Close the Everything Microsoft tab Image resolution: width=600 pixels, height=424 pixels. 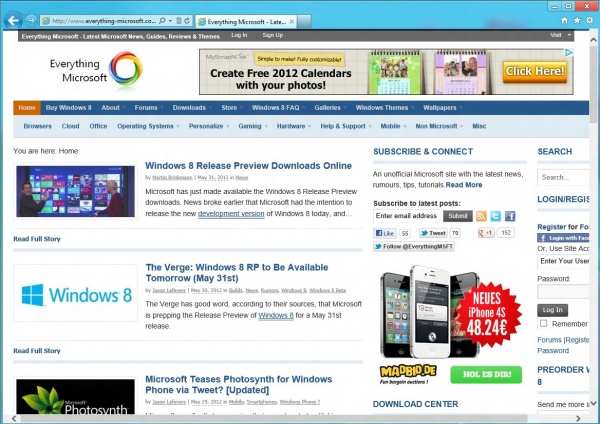(292, 21)
